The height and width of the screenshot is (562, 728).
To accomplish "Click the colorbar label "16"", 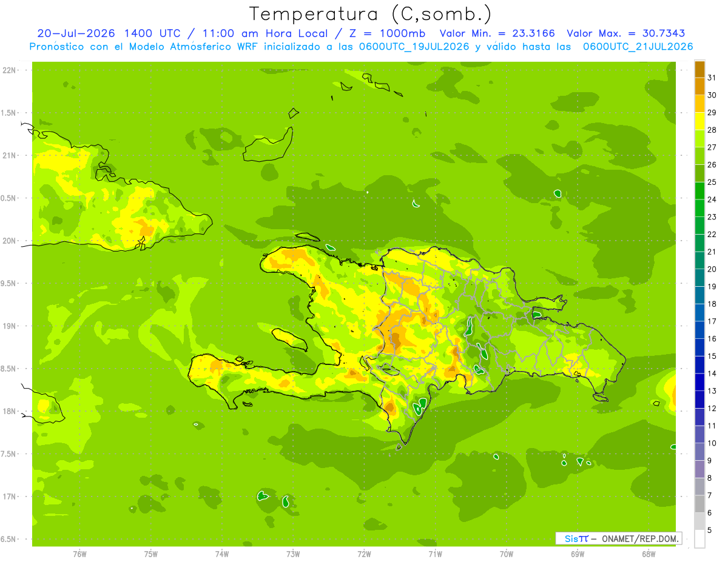I will [x=712, y=339].
